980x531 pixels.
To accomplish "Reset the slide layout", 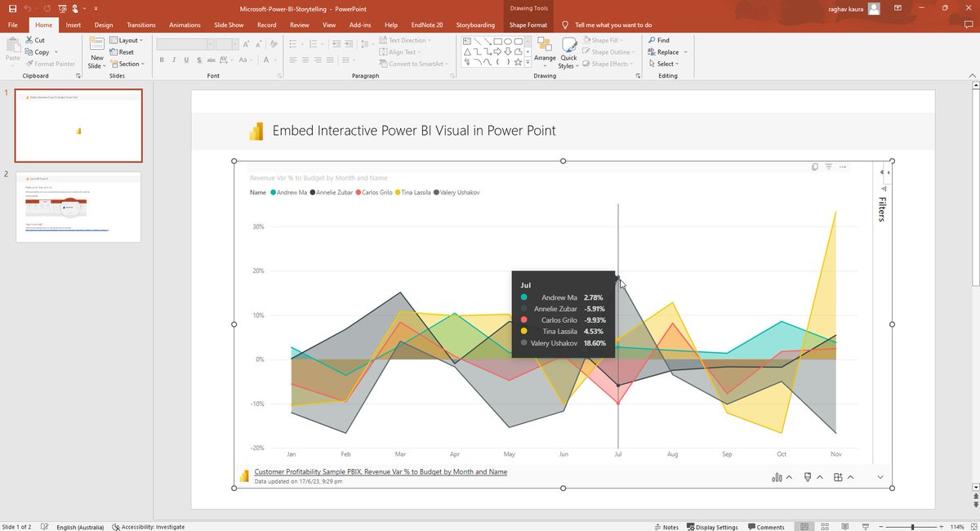I will 122,51.
